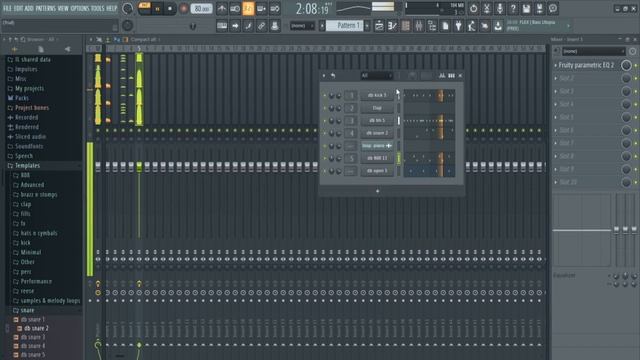Mute the db kick 3 channel
This screenshot has width=640, height=360.
[x=325, y=96]
